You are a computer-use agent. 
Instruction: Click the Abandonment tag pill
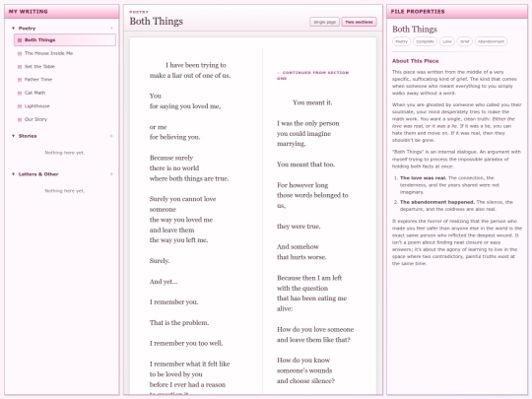[491, 41]
